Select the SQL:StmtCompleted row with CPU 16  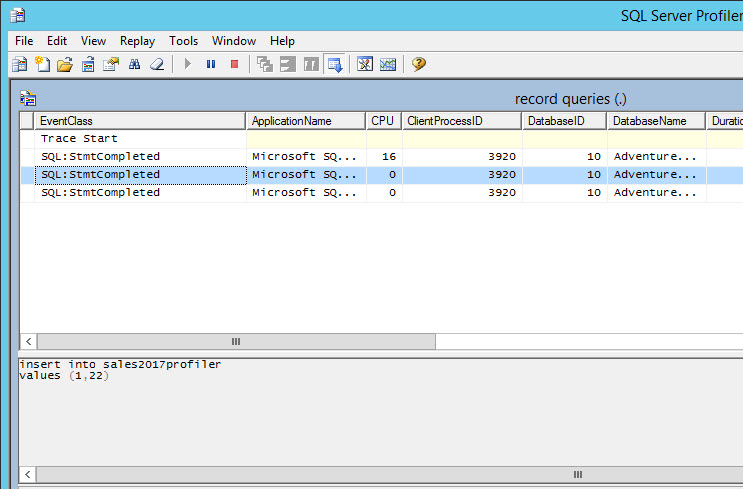click(x=381, y=157)
